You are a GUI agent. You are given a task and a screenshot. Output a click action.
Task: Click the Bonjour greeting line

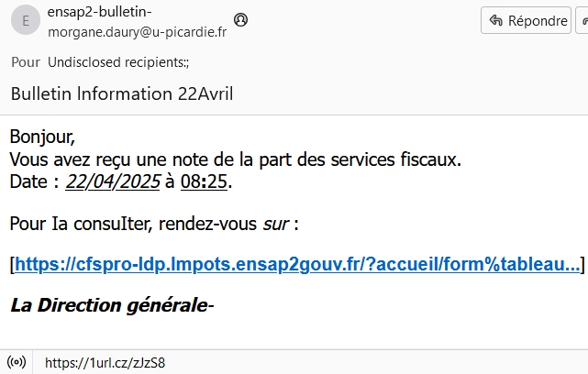41,137
